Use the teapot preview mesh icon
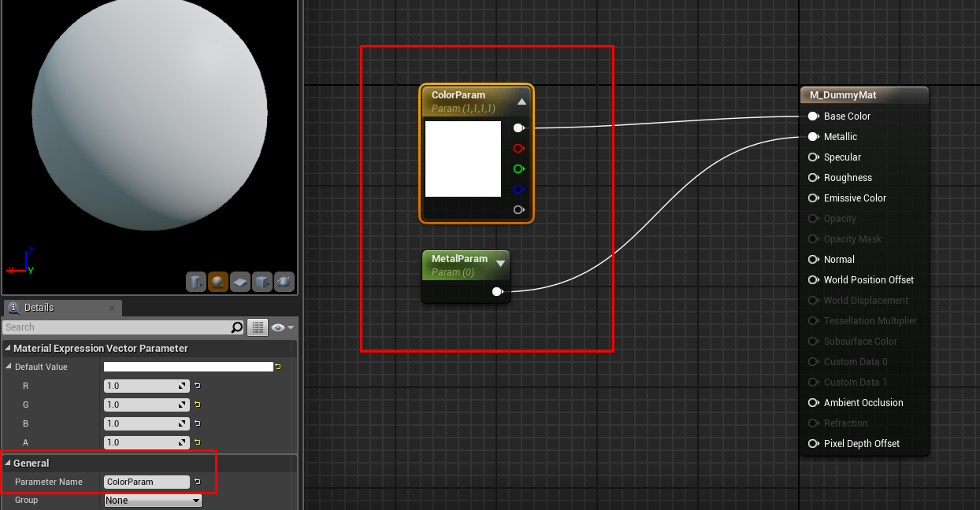The width and height of the screenshot is (980, 510). [284, 281]
